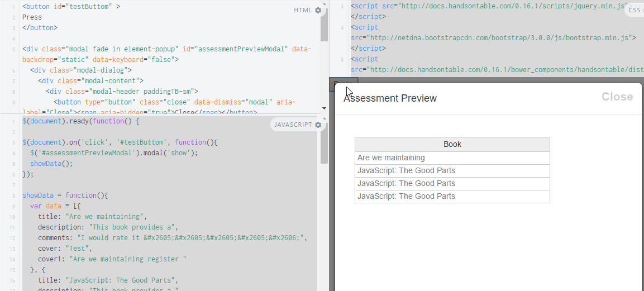Click the 'modal-content' div line
Screen dimensions: 644x291
click(91, 81)
